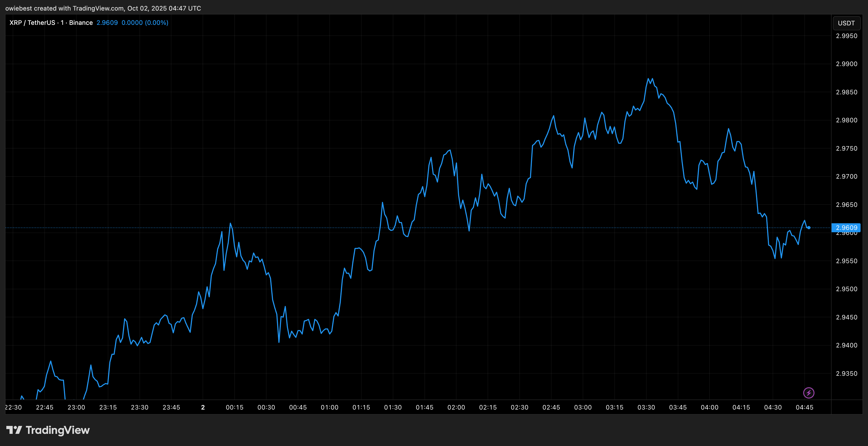
Task: Click the 2.9800 price scale label
Action: click(846, 120)
